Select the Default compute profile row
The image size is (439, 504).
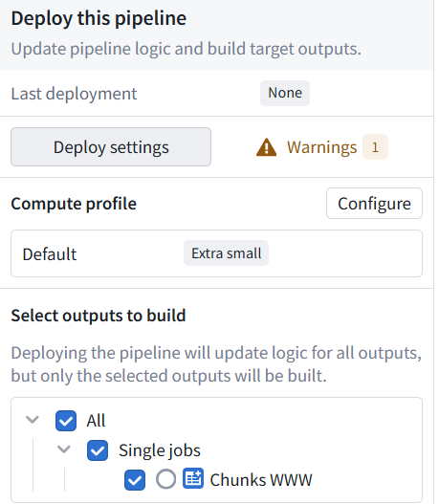[x=216, y=253]
